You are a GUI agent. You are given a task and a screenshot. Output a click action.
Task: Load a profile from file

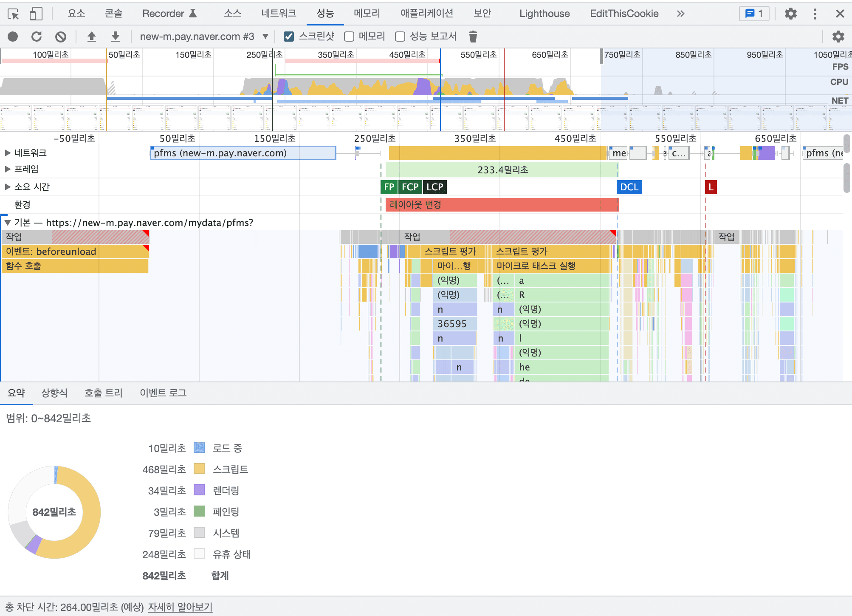click(x=91, y=36)
